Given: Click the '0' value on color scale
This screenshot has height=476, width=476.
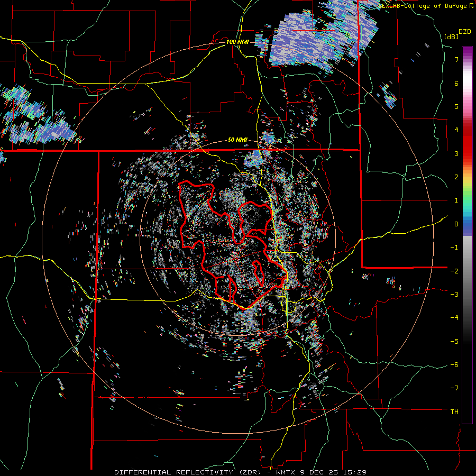Looking at the screenshot, I should [x=456, y=224].
